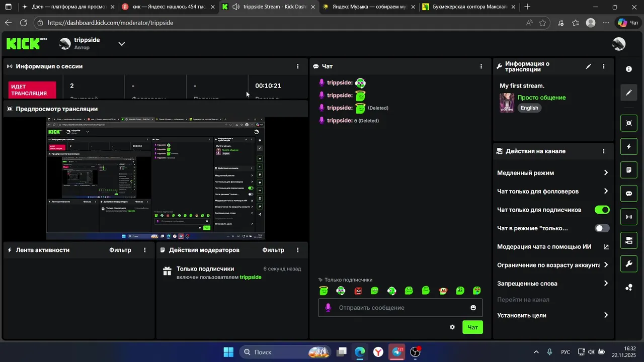The image size is (644, 362).
Task: Click the English language tag
Action: point(529,108)
